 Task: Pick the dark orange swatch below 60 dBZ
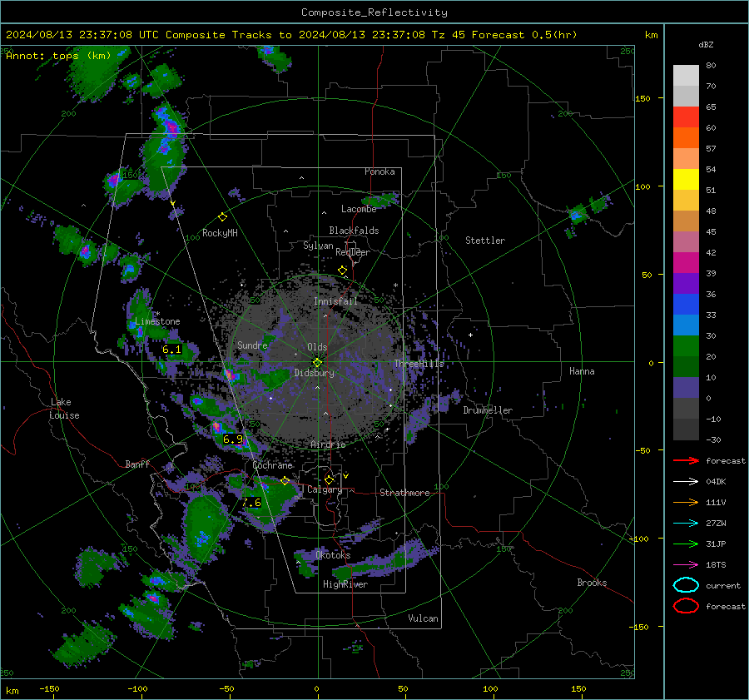[686, 137]
